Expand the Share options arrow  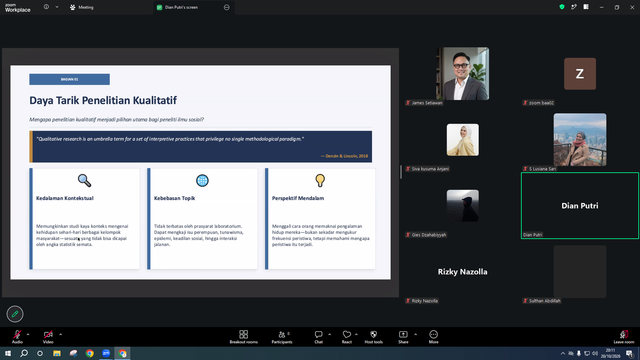416,334
